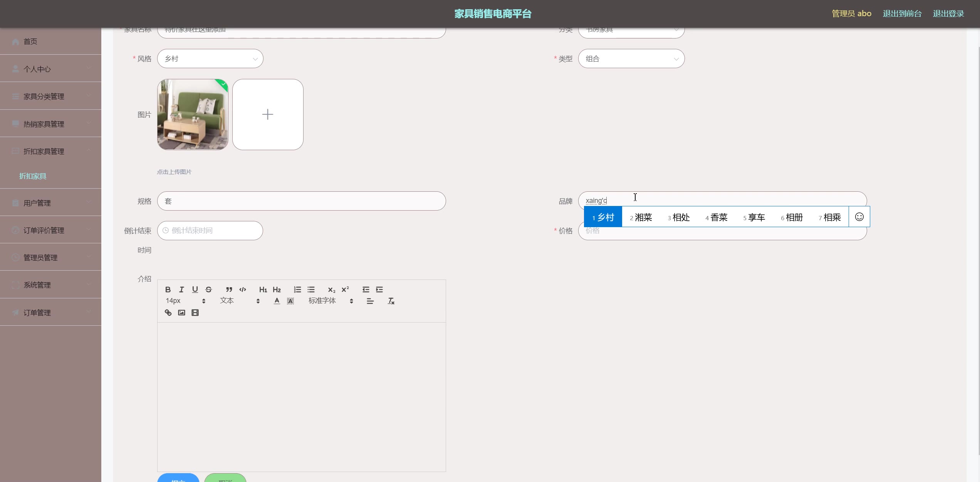
Task: Toggle italic formatting in the editor
Action: tap(181, 290)
